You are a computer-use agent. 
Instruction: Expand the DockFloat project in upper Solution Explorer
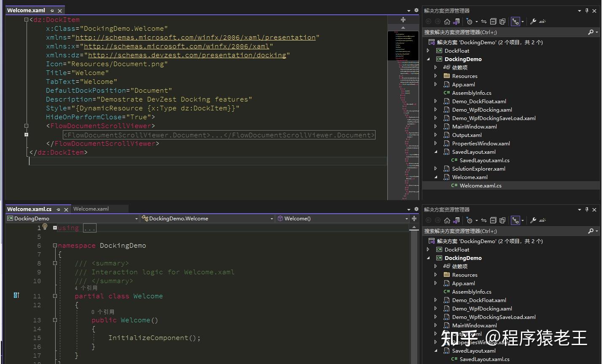(x=428, y=51)
